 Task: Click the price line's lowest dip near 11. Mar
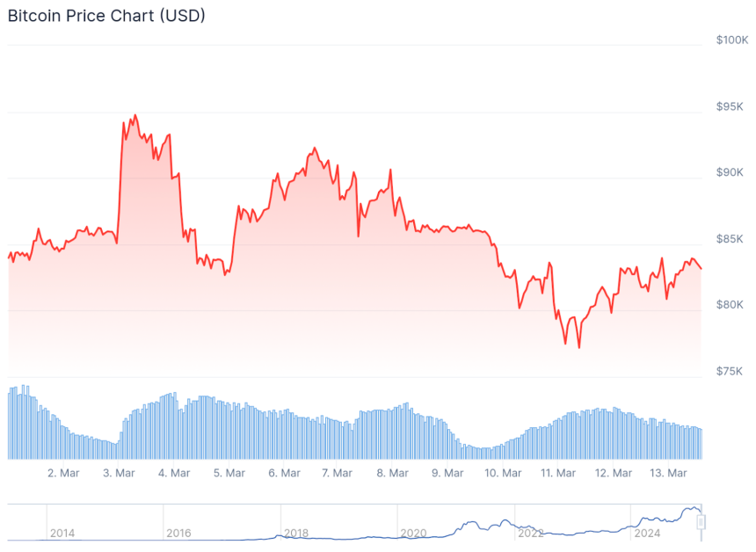578,347
